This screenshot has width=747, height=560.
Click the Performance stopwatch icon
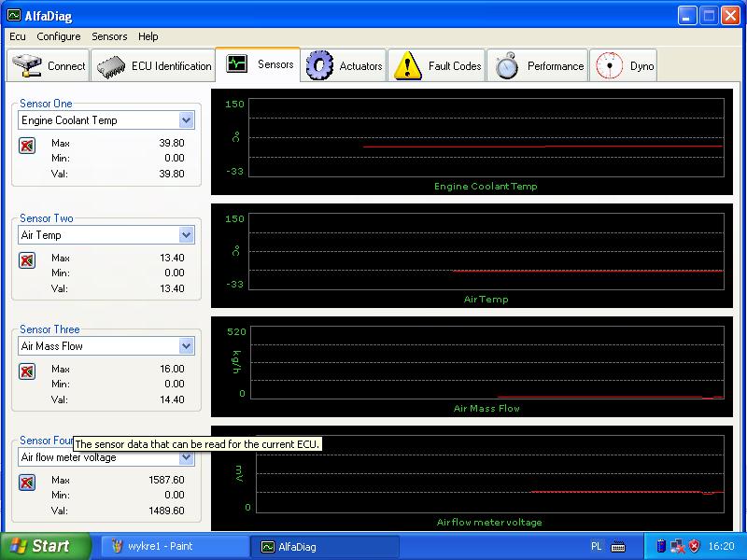coord(507,66)
